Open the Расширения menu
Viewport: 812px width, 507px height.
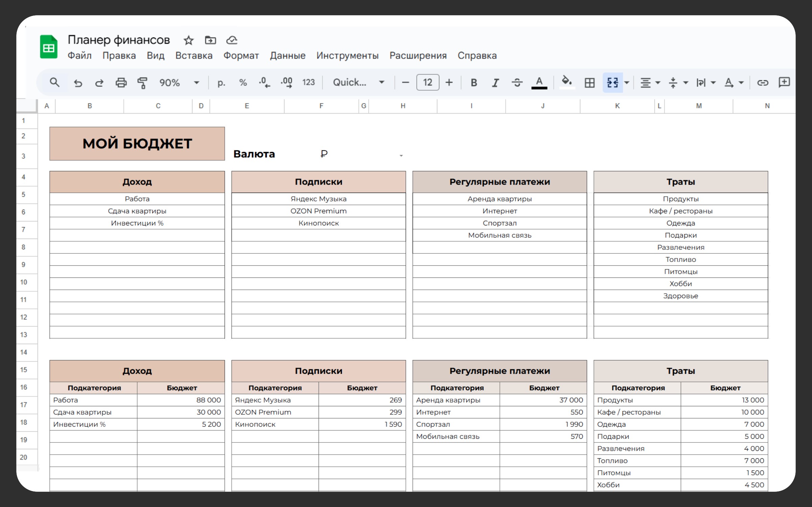click(418, 55)
